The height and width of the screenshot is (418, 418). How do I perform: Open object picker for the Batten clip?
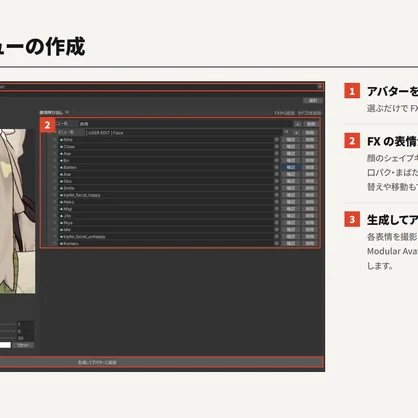tap(276, 167)
